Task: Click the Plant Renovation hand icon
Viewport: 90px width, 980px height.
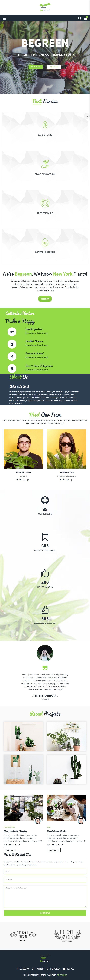Action: point(45,164)
